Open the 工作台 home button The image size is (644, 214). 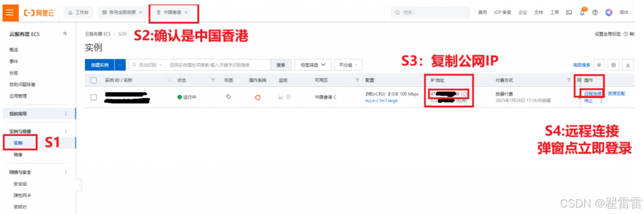[x=79, y=12]
